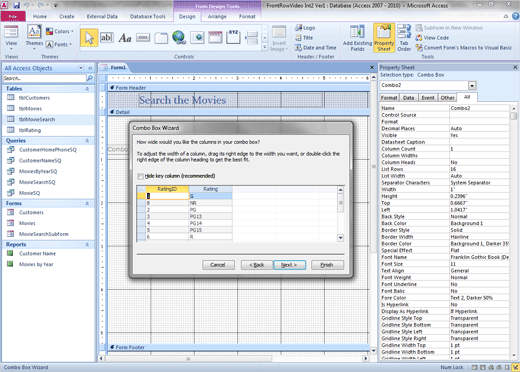Viewport: 520px width, 372px height.
Task: Click the RatingID column header in wizard
Action: (x=167, y=189)
